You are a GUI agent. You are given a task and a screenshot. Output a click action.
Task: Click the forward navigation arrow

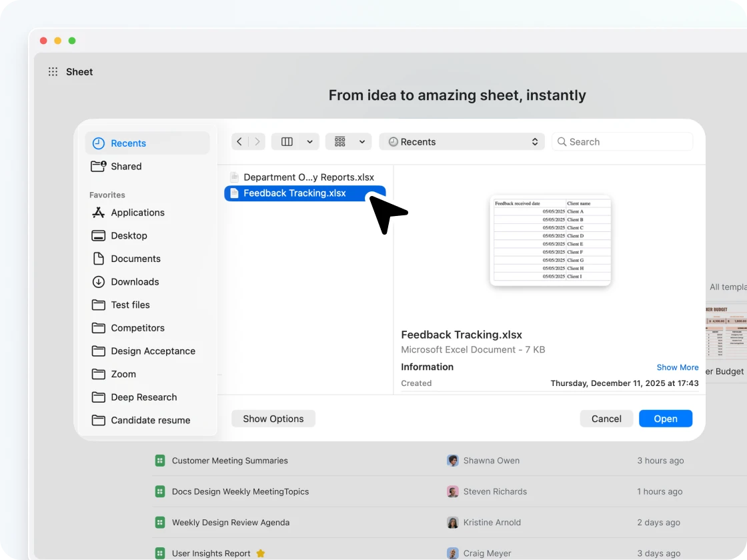(257, 141)
